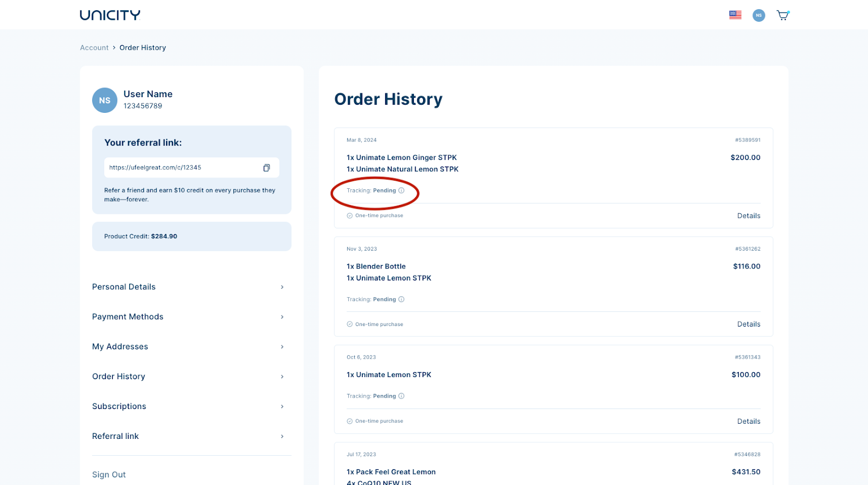Click the chevron beside My Addresses
The height and width of the screenshot is (485, 868).
282,347
